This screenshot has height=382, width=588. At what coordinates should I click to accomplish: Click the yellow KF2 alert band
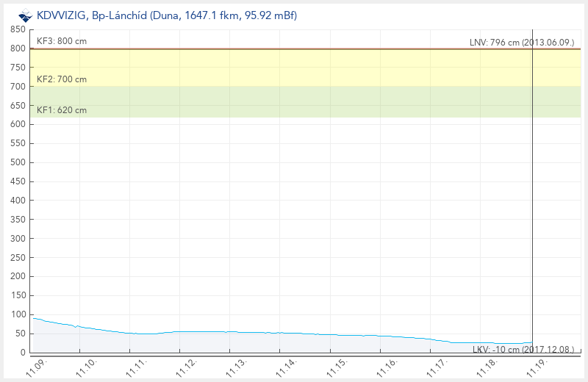click(x=294, y=68)
